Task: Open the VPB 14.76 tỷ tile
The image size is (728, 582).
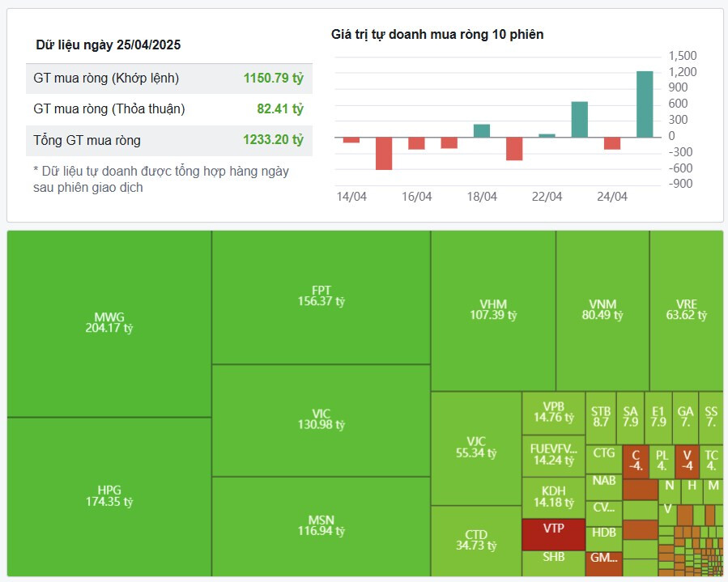Action: click(553, 412)
